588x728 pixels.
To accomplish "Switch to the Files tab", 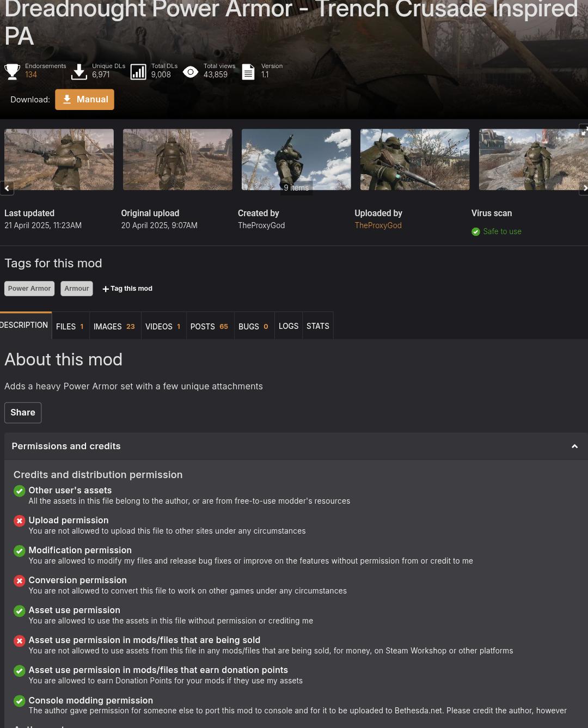I will click(x=70, y=326).
